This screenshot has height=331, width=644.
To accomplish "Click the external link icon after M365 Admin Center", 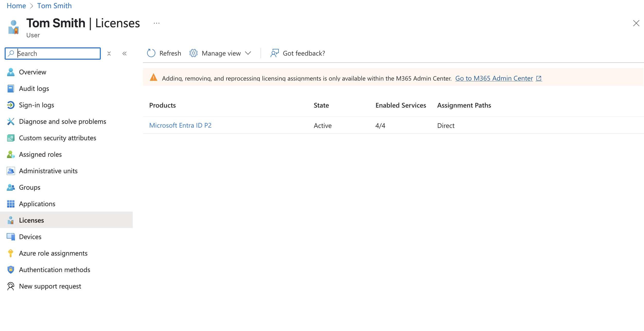I will (539, 78).
